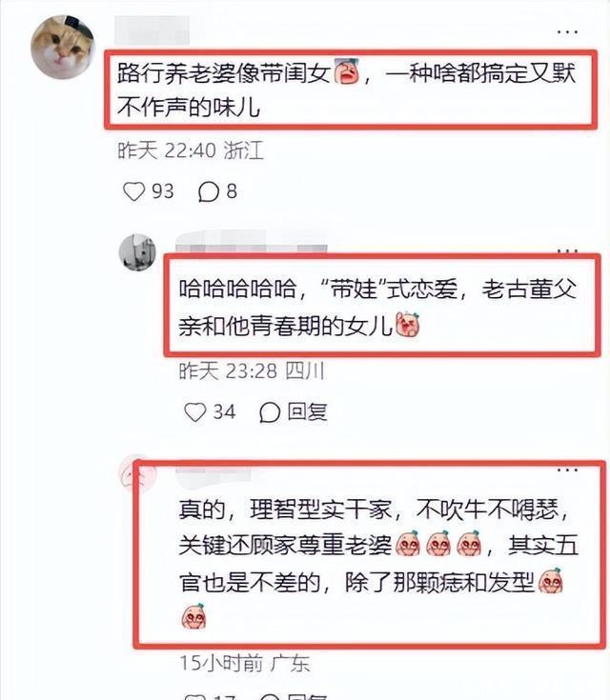Tap the blurred username of the Sichuan replier
The image size is (610, 700).
(252, 243)
